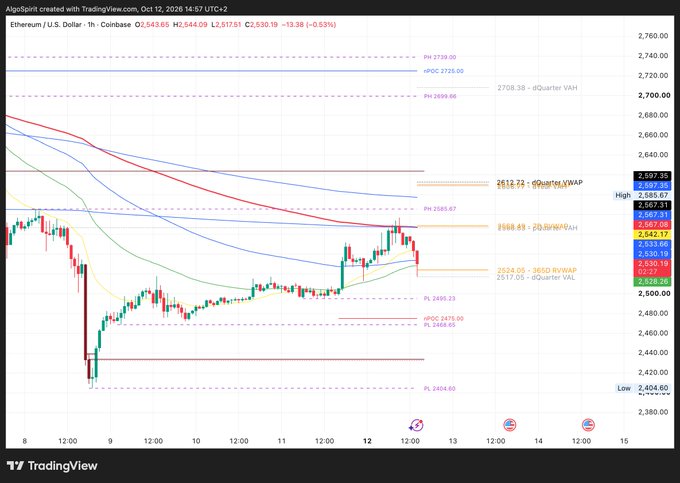
Task: Click the High 2,585.67 price label
Action: 642,196
